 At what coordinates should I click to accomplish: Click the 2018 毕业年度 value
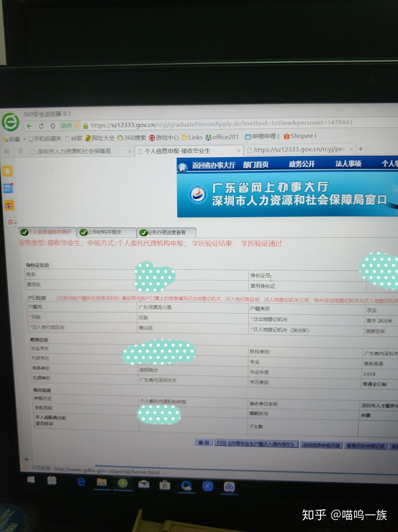pyautogui.click(x=369, y=374)
